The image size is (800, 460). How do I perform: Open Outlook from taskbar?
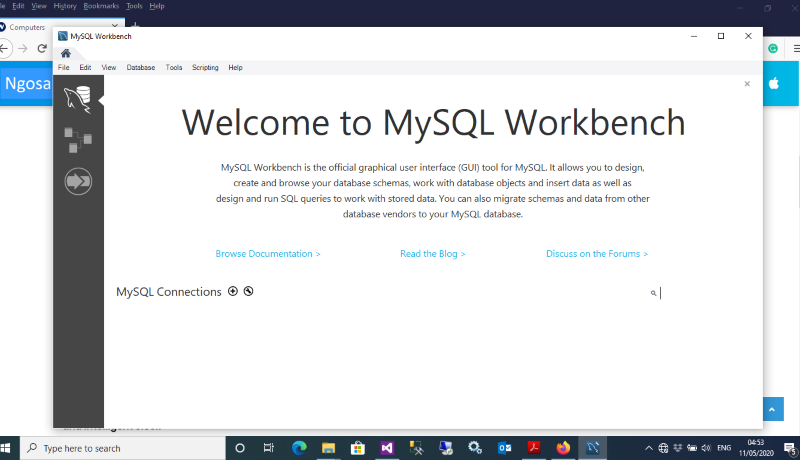tap(505, 448)
